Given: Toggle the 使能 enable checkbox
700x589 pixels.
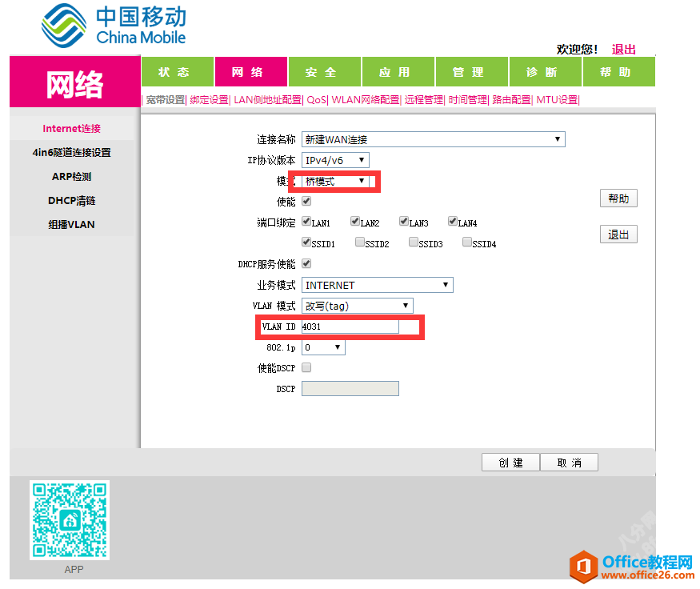Looking at the screenshot, I should click(x=306, y=201).
